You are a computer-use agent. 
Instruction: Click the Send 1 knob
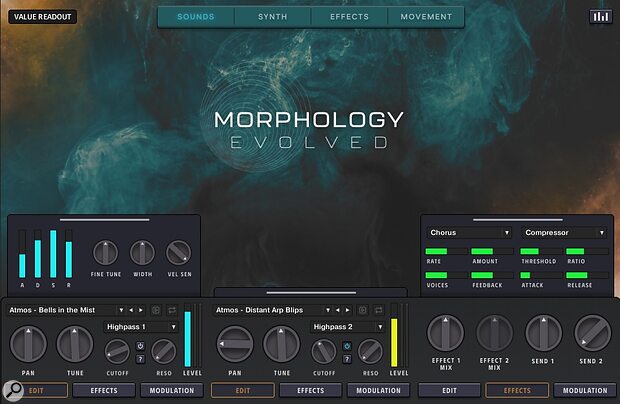click(x=543, y=333)
